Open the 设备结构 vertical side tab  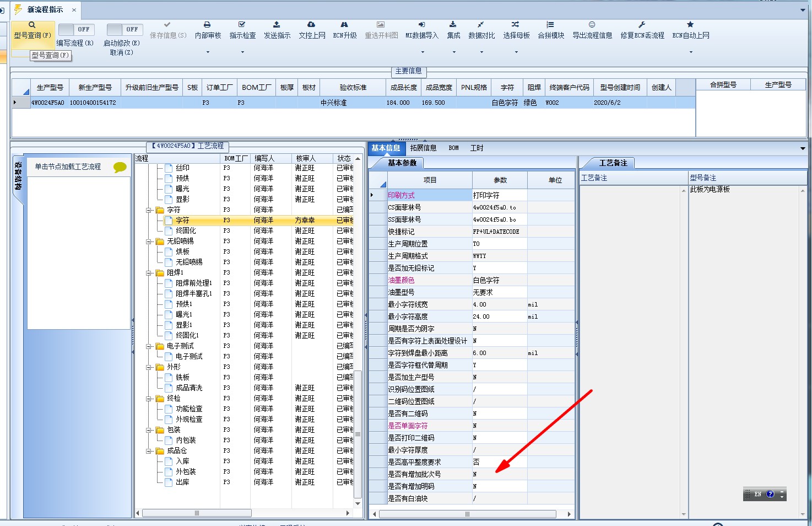pos(18,176)
